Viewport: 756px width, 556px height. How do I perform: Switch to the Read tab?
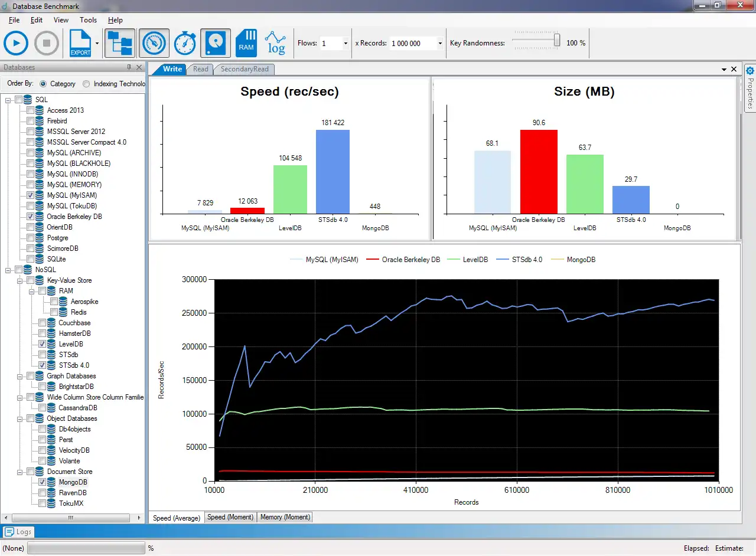click(x=201, y=69)
